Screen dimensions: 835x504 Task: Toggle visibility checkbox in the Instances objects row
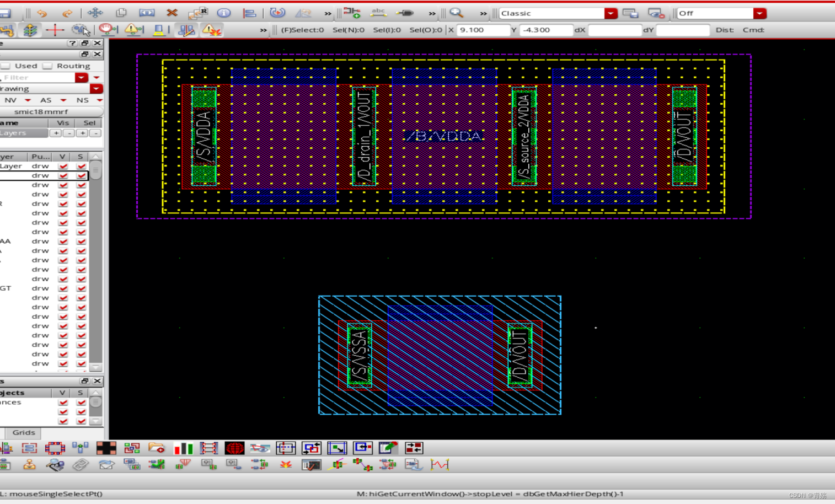(63, 403)
